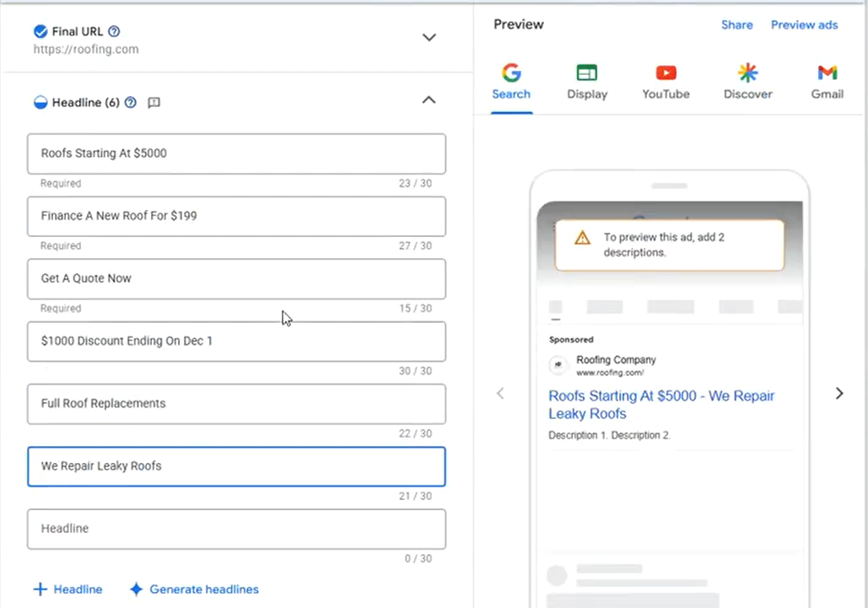Click the Headline help question mark icon
This screenshot has height=608, width=868.
[131, 103]
